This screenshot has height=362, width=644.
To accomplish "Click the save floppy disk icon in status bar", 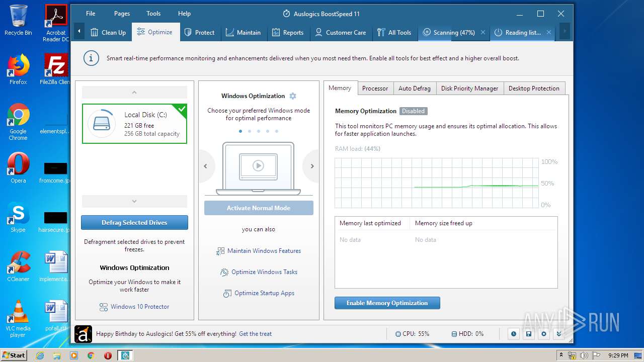I will [528, 334].
